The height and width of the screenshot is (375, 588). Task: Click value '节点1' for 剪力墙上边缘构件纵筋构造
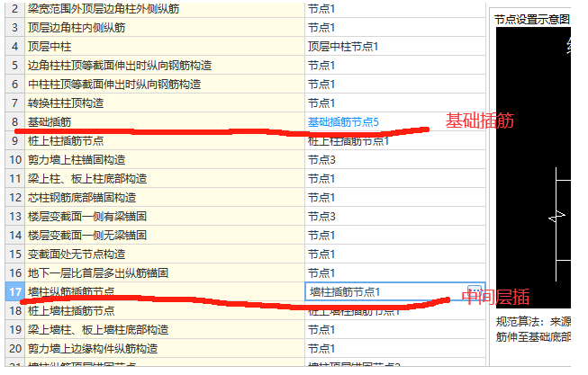(x=321, y=348)
